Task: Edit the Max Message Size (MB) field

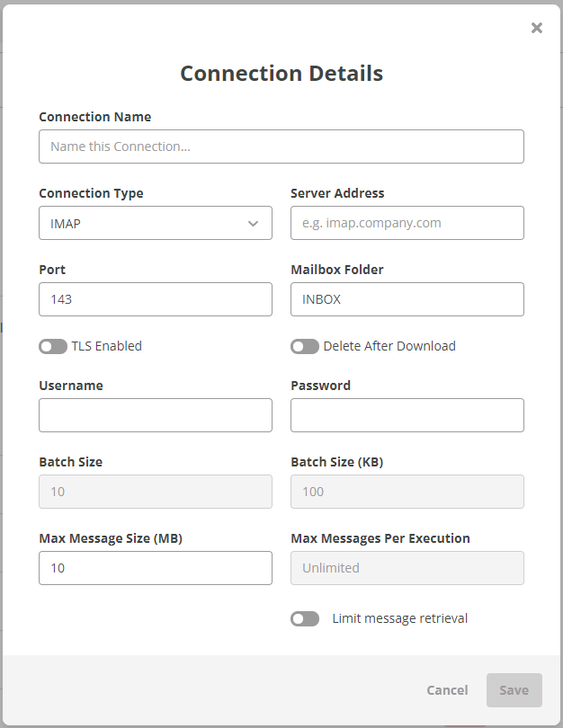Action: pyautogui.click(x=155, y=568)
